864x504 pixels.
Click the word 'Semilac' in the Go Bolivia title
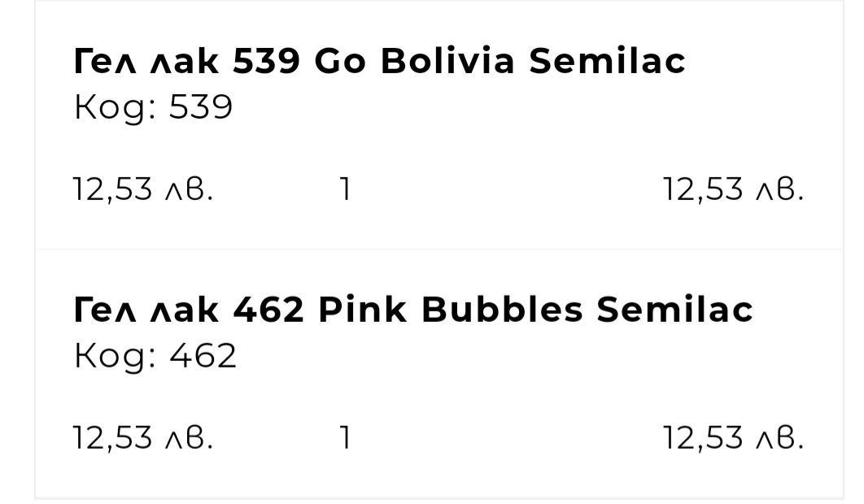pyautogui.click(x=607, y=63)
